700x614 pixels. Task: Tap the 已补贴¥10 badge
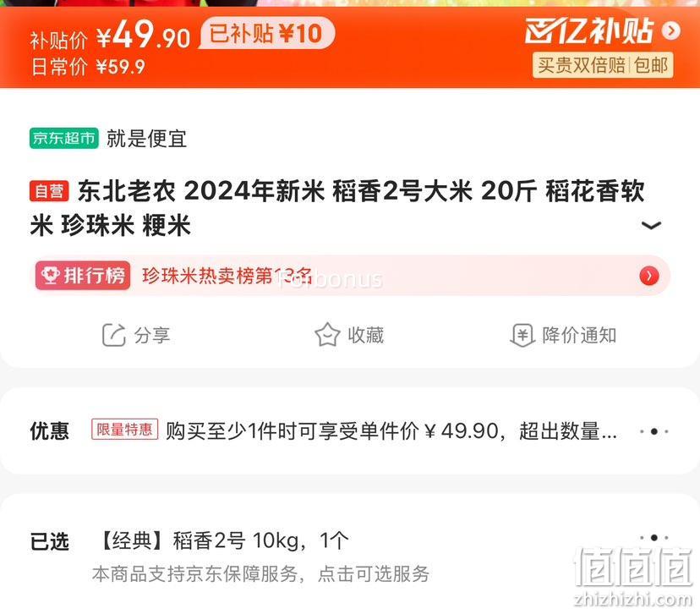(266, 33)
